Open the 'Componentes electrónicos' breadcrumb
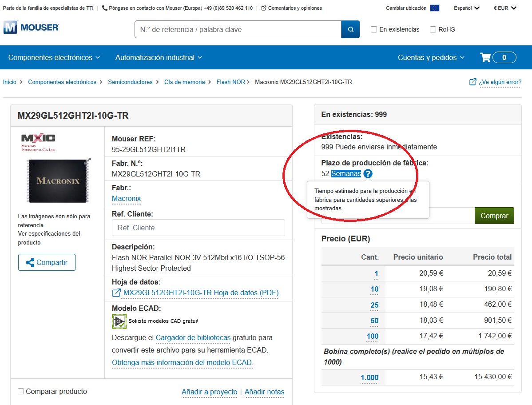Viewport: 532px width, 405px height. click(x=62, y=82)
